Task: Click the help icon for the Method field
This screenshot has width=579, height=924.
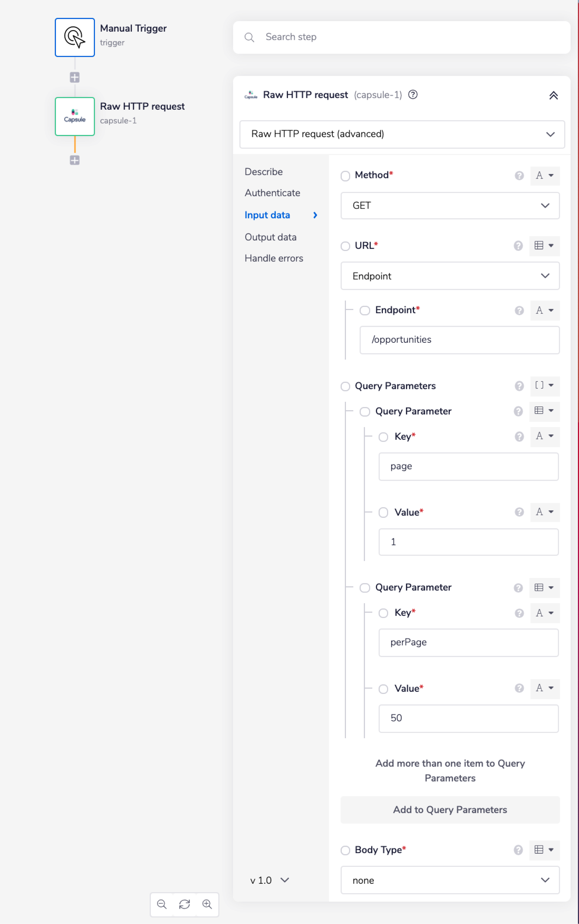Action: (519, 175)
